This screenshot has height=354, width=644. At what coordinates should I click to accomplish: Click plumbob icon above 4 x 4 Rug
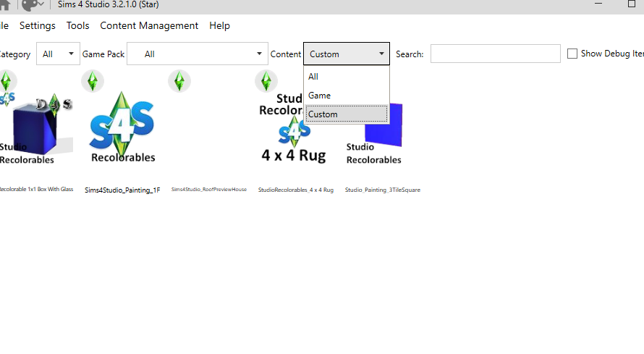click(x=266, y=81)
